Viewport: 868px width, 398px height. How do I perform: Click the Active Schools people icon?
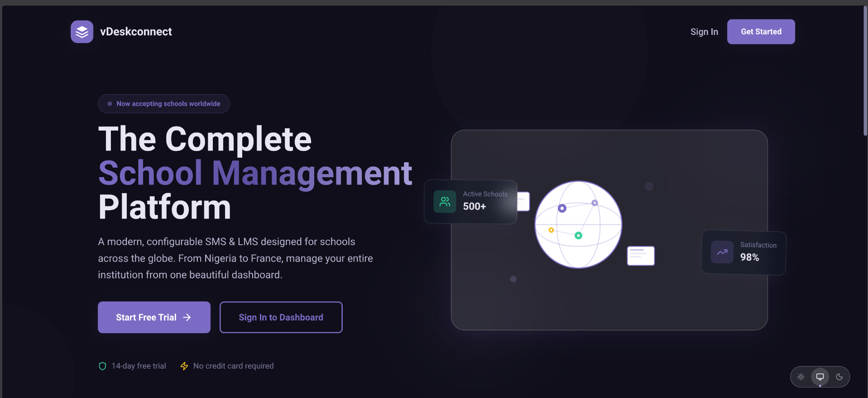445,202
